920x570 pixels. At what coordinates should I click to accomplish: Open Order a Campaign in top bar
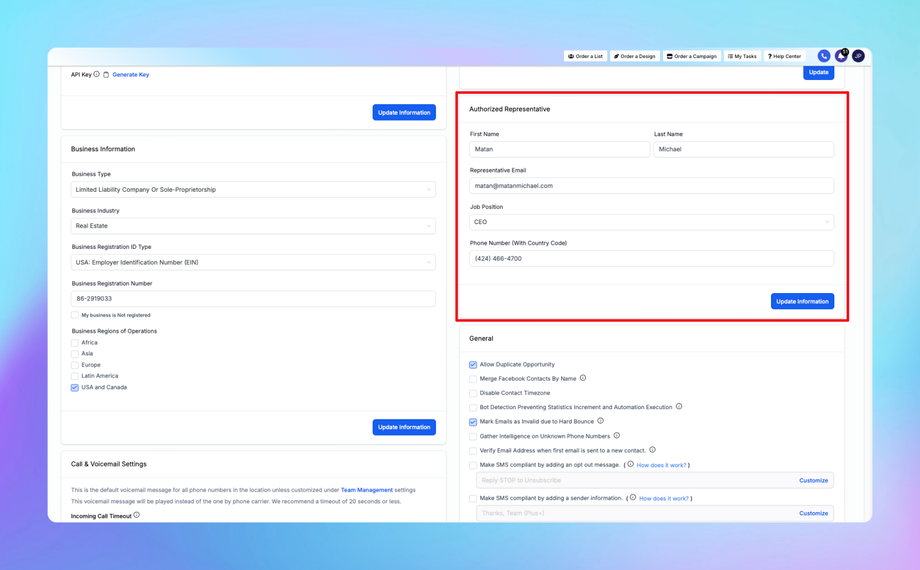(x=692, y=56)
